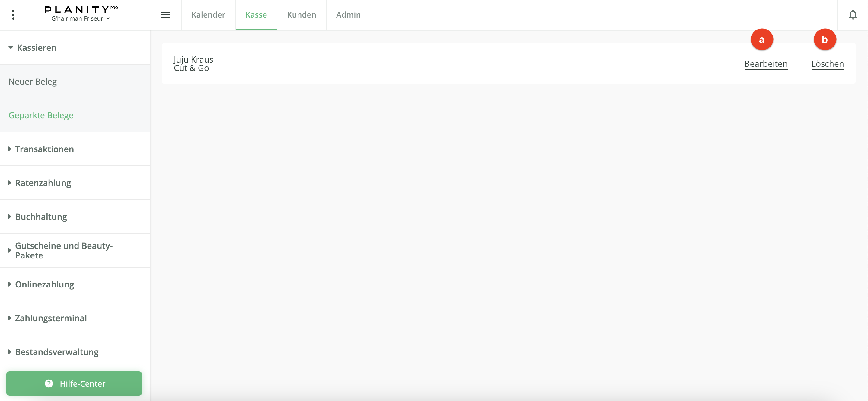Image resolution: width=868 pixels, height=401 pixels.
Task: Click the red marker labeled a
Action: 761,40
